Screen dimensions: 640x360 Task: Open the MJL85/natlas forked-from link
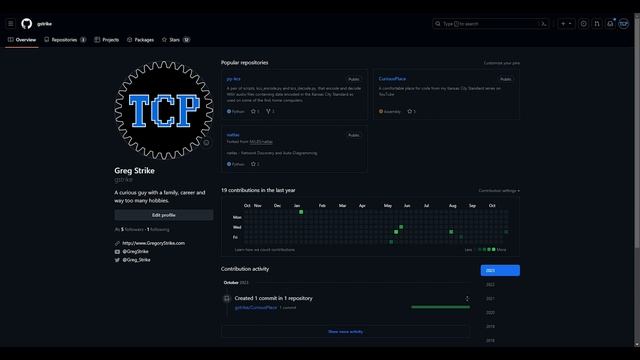click(261, 142)
